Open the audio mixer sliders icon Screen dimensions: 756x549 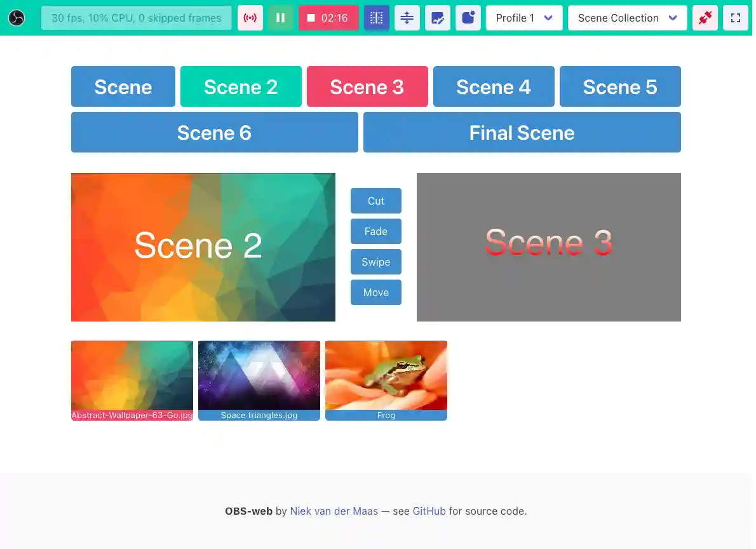(407, 18)
